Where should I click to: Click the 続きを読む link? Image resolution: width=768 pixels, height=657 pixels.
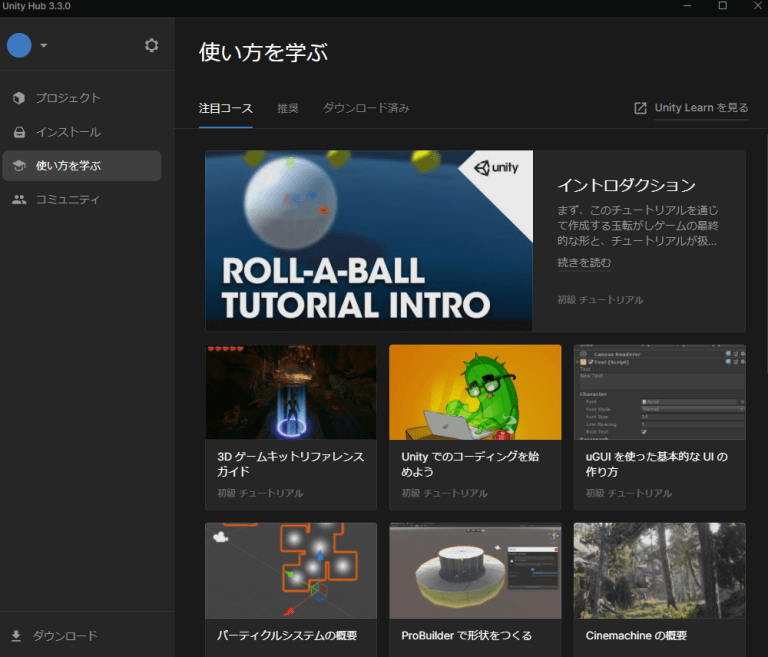tap(584, 263)
